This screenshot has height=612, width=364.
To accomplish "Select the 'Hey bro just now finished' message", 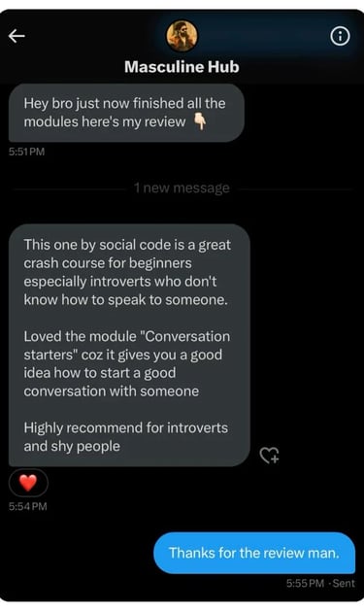I will coord(126,113).
